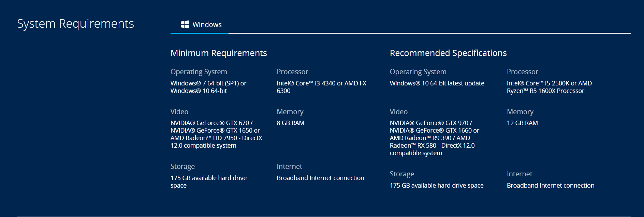Click the Recommended Specifications heading
The image size is (644, 217).
pos(448,53)
